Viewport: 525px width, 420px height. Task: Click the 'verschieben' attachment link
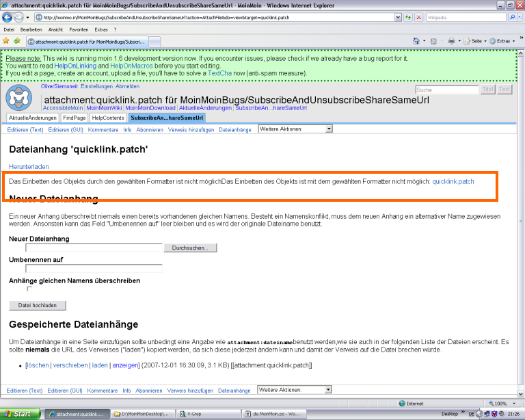(70, 365)
